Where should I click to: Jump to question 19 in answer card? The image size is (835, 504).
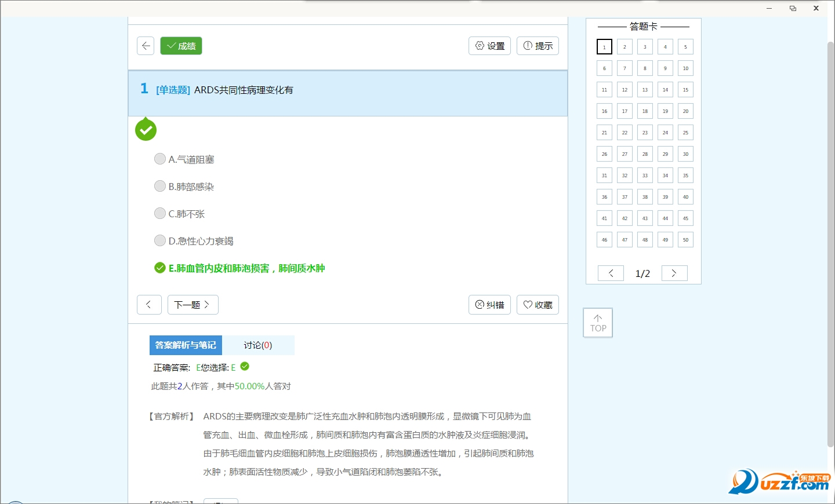(665, 111)
